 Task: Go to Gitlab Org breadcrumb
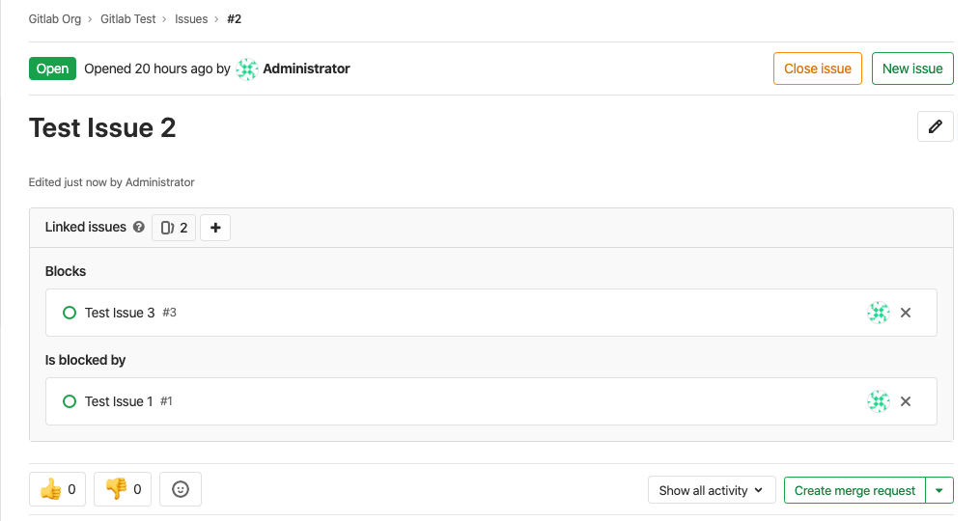tap(55, 19)
